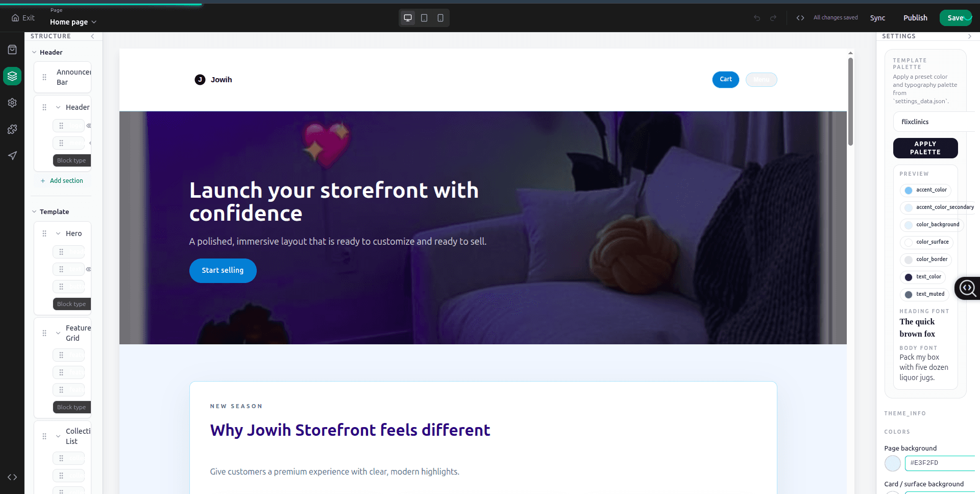
Task: Click Start selling button in hero
Action: coord(223,270)
